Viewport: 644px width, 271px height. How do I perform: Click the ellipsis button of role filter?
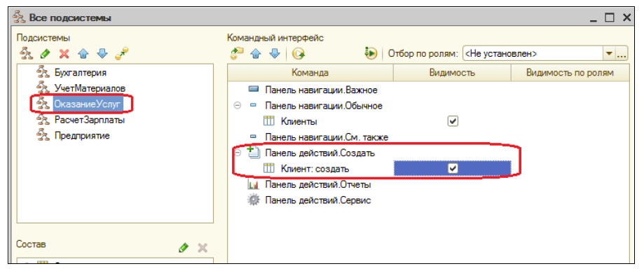(x=622, y=54)
